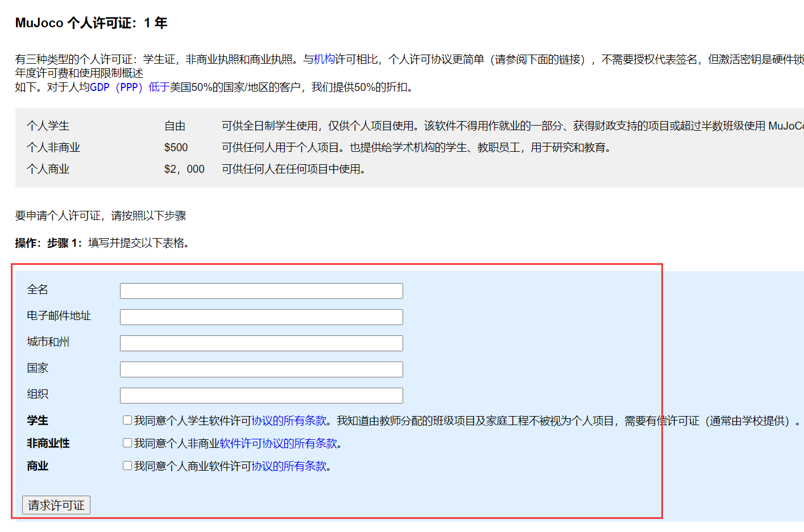This screenshot has height=532, width=804.
Task: Click the bold 商业 label
Action: [38, 466]
